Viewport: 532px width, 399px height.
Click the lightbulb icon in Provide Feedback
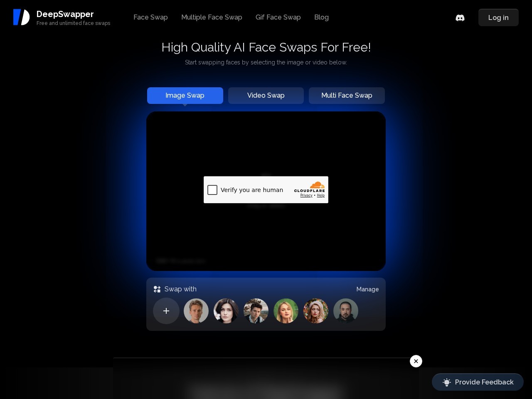click(x=446, y=382)
